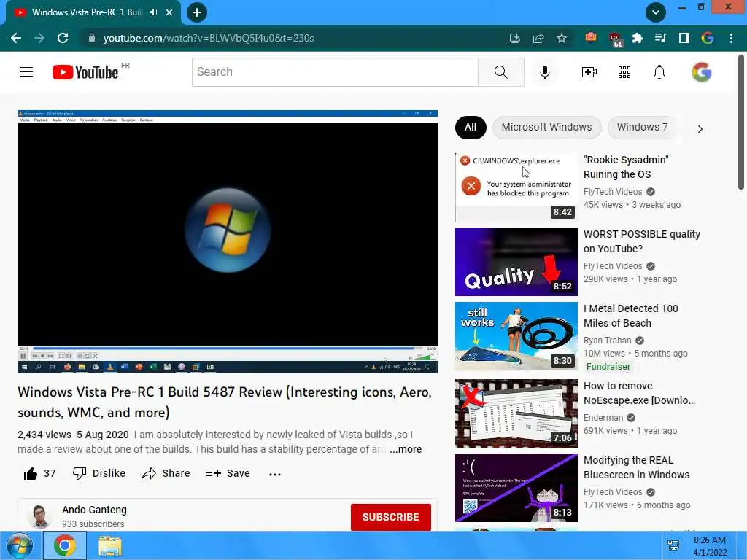Click the still works 8:30 thumbnail
The height and width of the screenshot is (560, 747).
(516, 336)
